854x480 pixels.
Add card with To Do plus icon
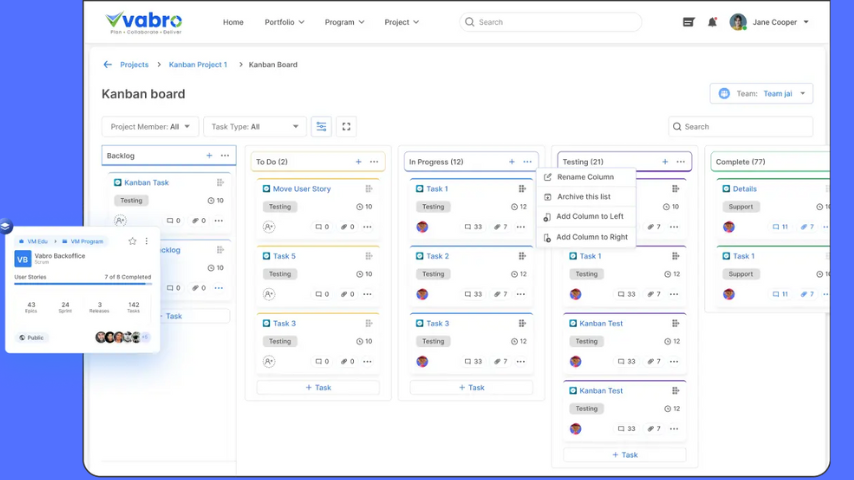(358, 162)
